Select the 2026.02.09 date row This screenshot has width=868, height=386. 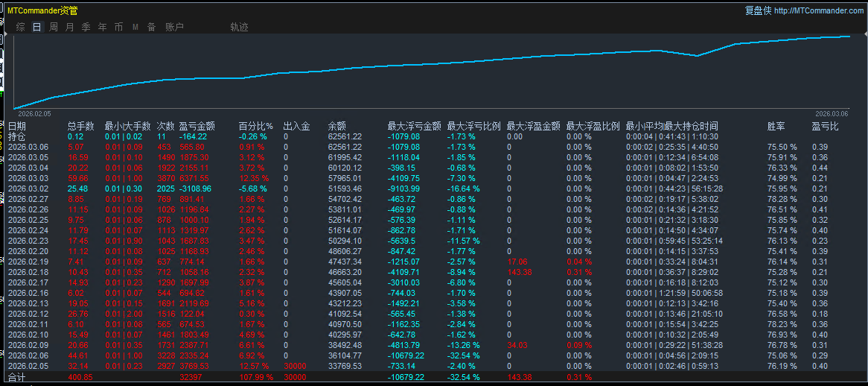click(29, 345)
